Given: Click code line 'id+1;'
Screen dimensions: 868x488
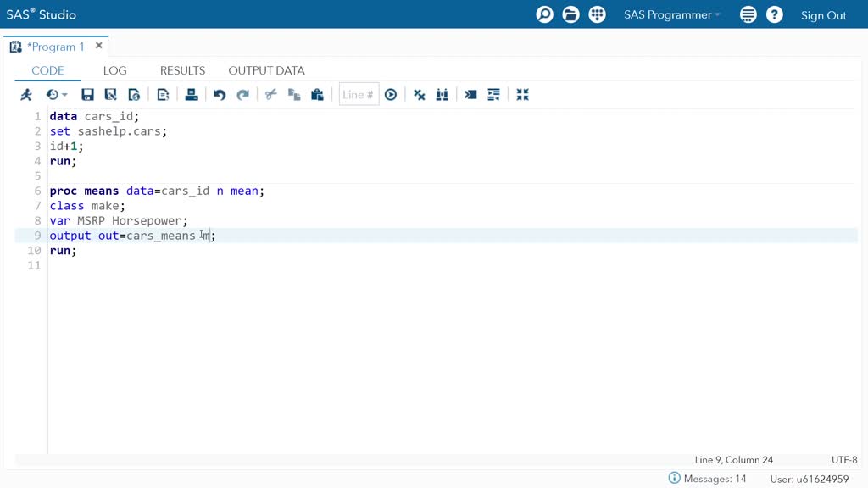Looking at the screenshot, I should (x=66, y=146).
